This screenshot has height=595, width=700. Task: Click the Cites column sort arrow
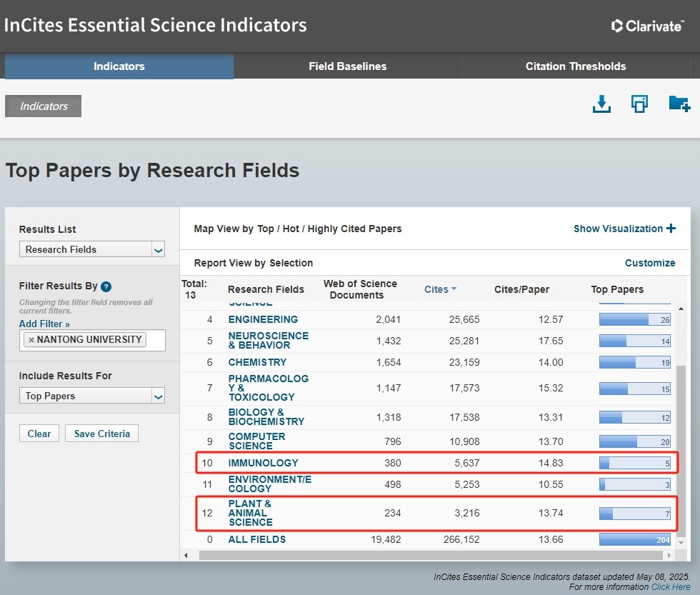454,289
